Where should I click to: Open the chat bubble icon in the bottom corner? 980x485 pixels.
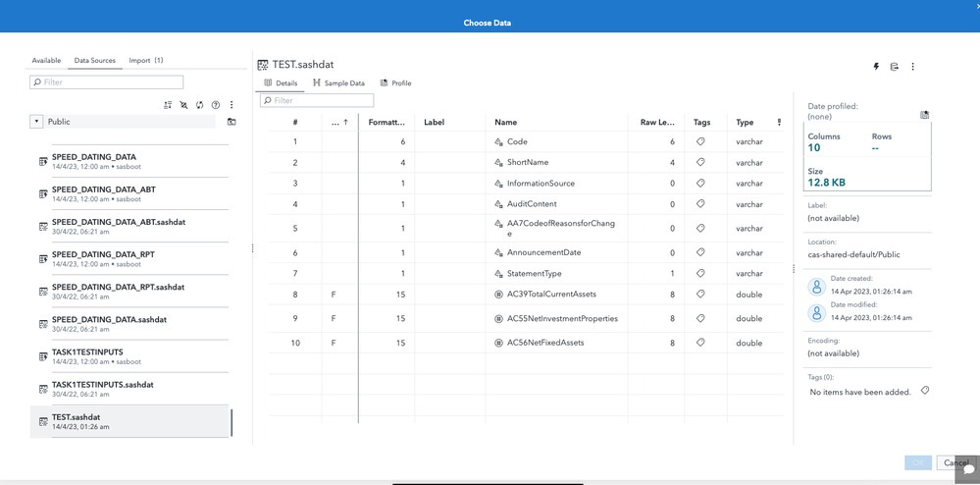tap(968, 468)
